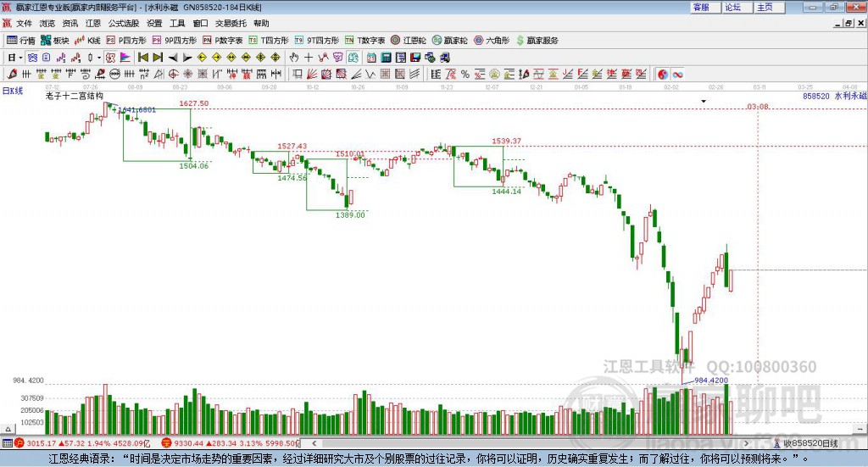
Task: Expand the candlestick style dropdown arrow
Action: pos(99,58)
